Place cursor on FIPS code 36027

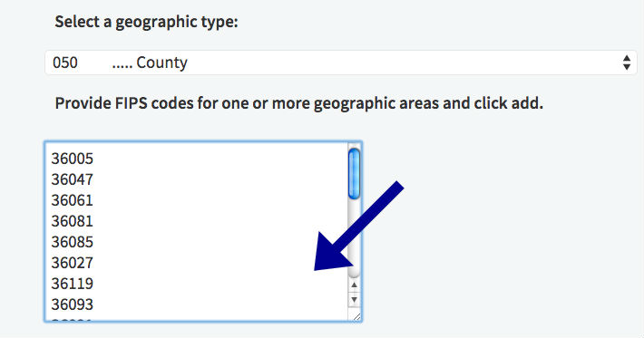pyautogui.click(x=73, y=263)
